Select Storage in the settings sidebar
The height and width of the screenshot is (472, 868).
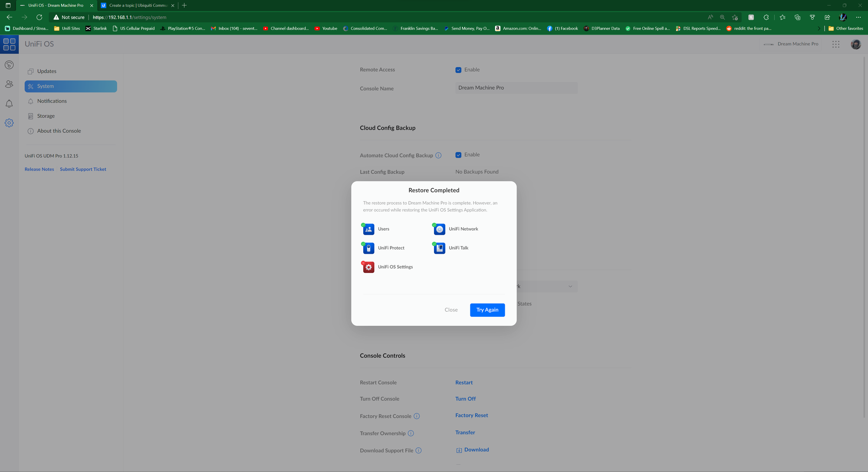(46, 116)
